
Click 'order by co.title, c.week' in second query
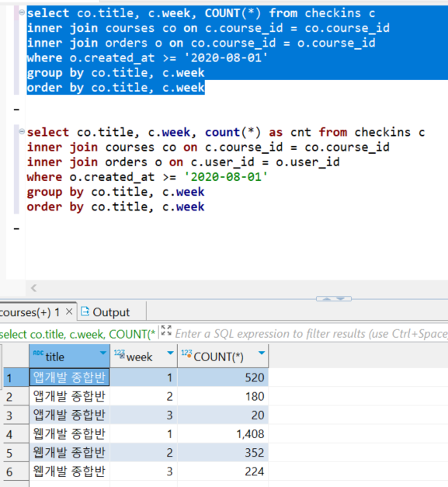pyautogui.click(x=116, y=207)
